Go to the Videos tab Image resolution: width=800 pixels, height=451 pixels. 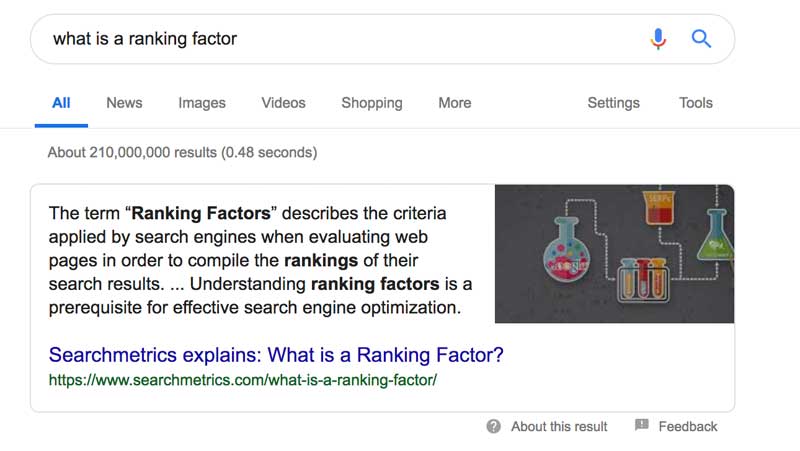pos(283,103)
